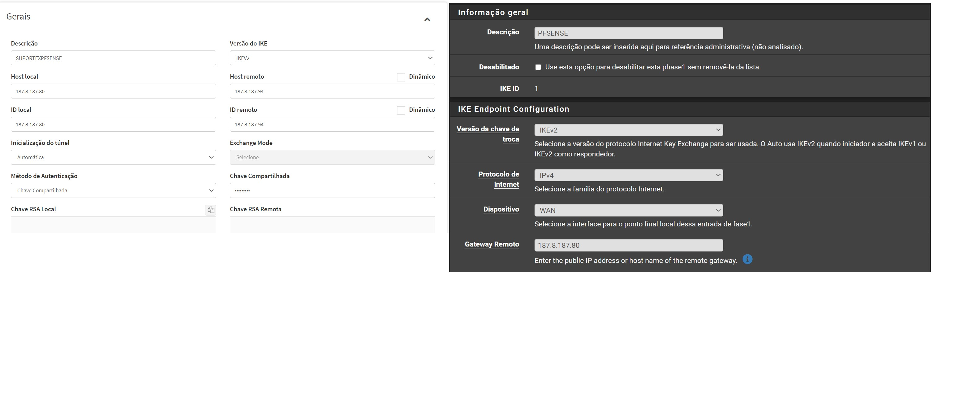Click the Host remoto field
The width and height of the screenshot is (980, 415).
click(332, 91)
